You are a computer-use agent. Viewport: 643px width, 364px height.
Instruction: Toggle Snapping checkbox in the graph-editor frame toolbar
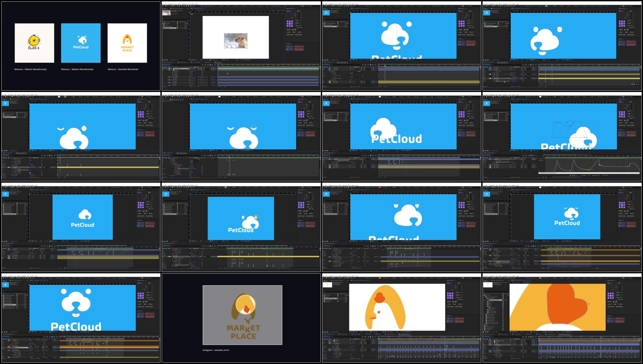pos(526,97)
